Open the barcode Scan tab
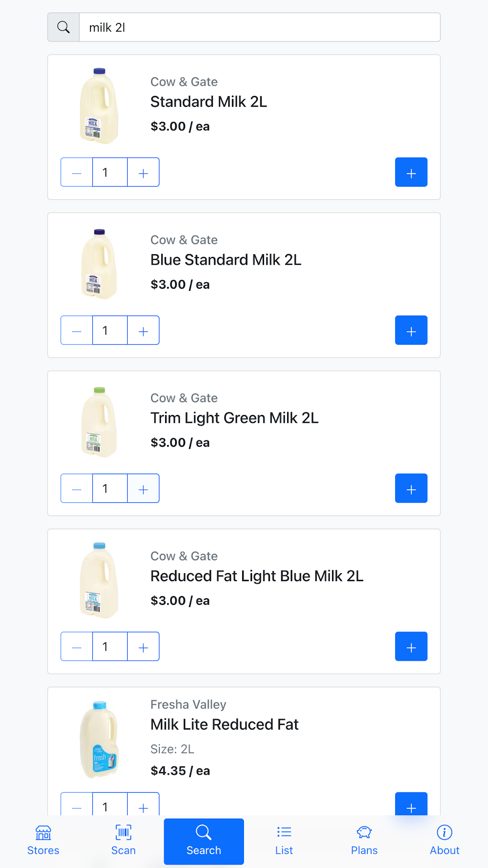 [123, 841]
